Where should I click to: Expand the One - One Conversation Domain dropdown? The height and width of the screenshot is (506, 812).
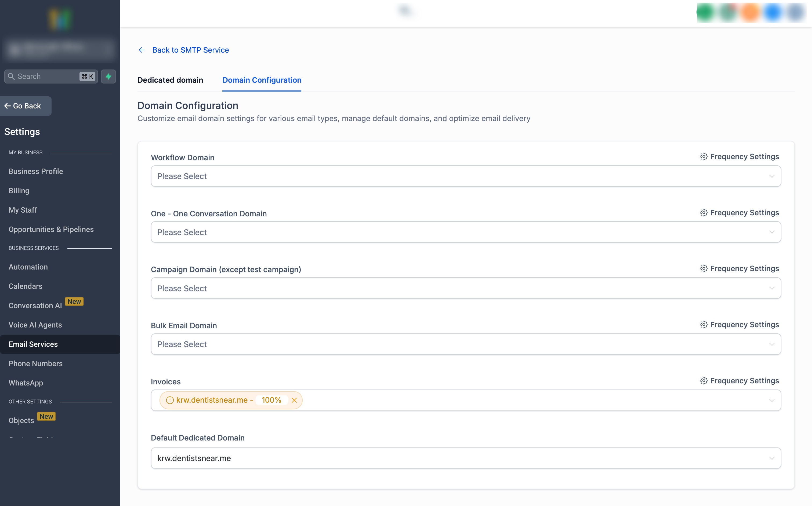[466, 232]
